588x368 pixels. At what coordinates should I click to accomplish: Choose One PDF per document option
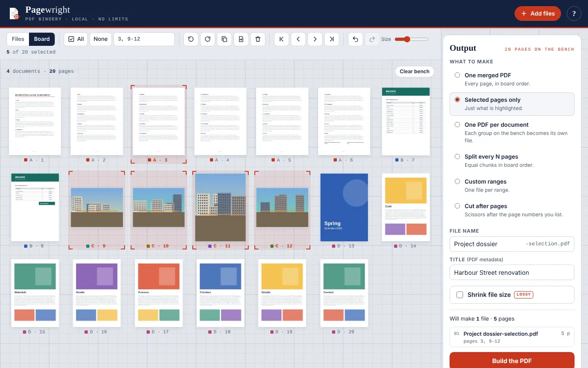coord(512,132)
